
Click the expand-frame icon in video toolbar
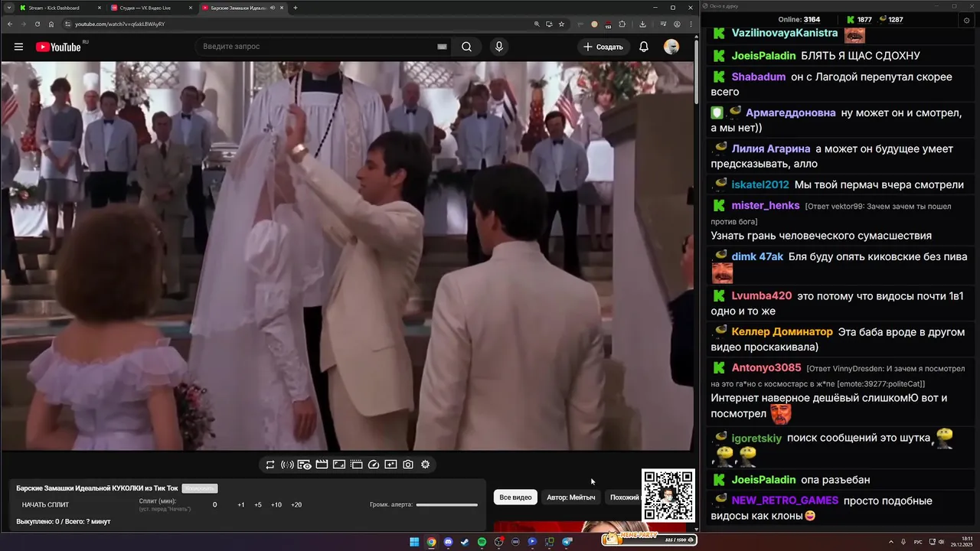tap(339, 465)
